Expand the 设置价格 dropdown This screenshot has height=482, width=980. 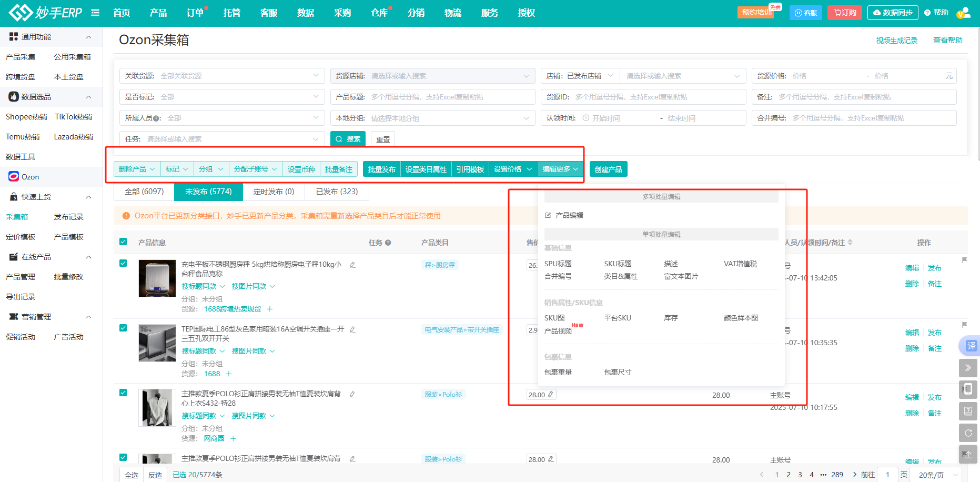tap(513, 169)
